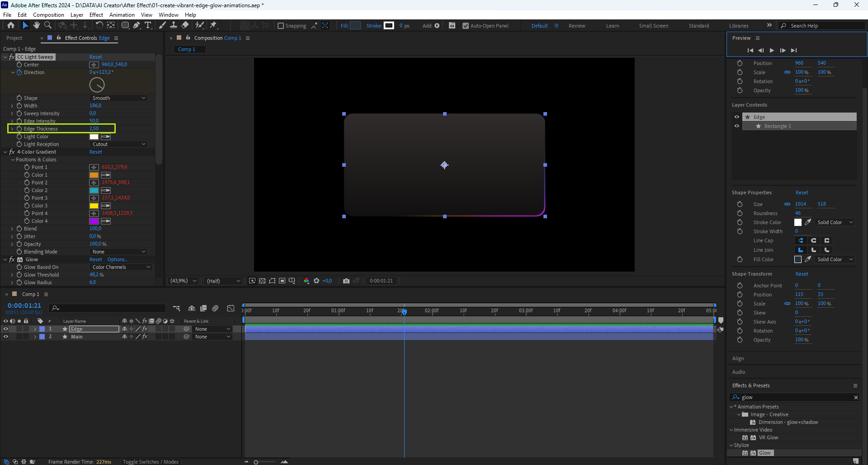The height and width of the screenshot is (465, 868).
Task: Pick the Pen tool
Action: tap(137, 25)
